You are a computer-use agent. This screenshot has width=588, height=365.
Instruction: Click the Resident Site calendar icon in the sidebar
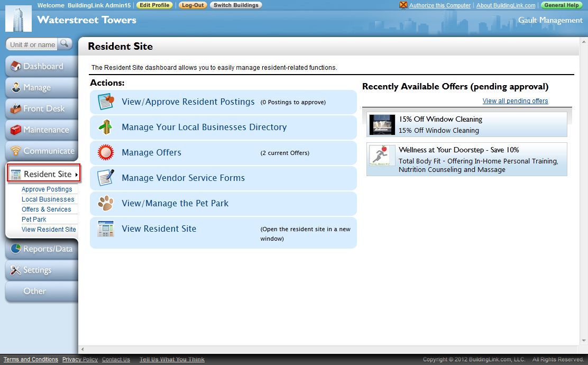pyautogui.click(x=16, y=175)
